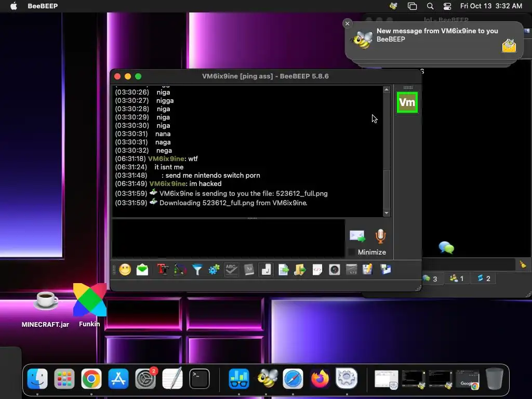Click the 'Downloading 523612_full.png' message
The width and height of the screenshot is (532, 399).
(x=211, y=203)
